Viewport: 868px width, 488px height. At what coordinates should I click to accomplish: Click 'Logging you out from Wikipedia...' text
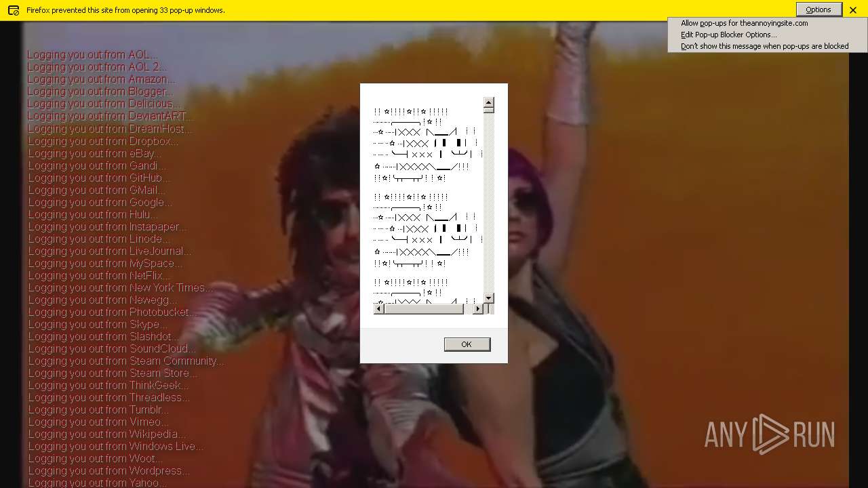click(106, 434)
